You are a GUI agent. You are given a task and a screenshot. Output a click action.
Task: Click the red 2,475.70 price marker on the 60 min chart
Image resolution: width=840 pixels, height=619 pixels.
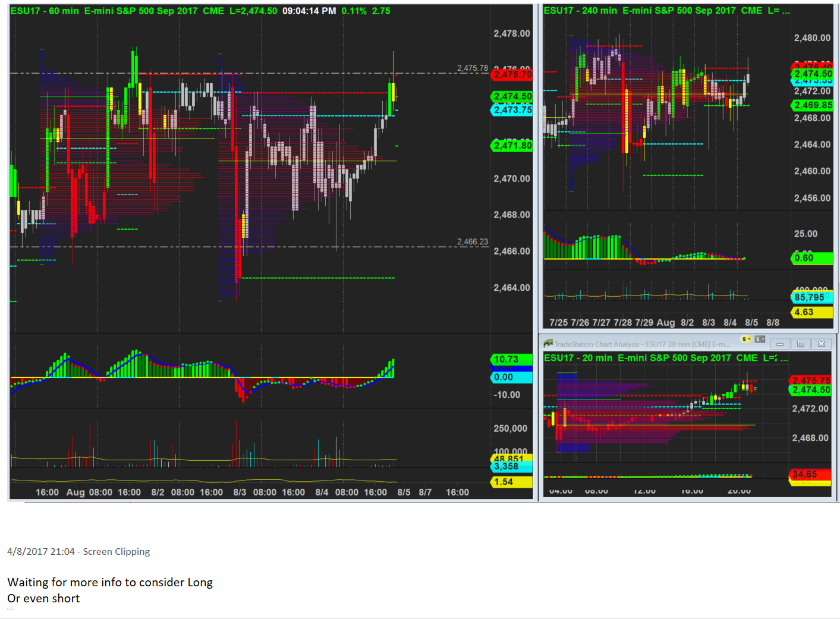[512, 74]
